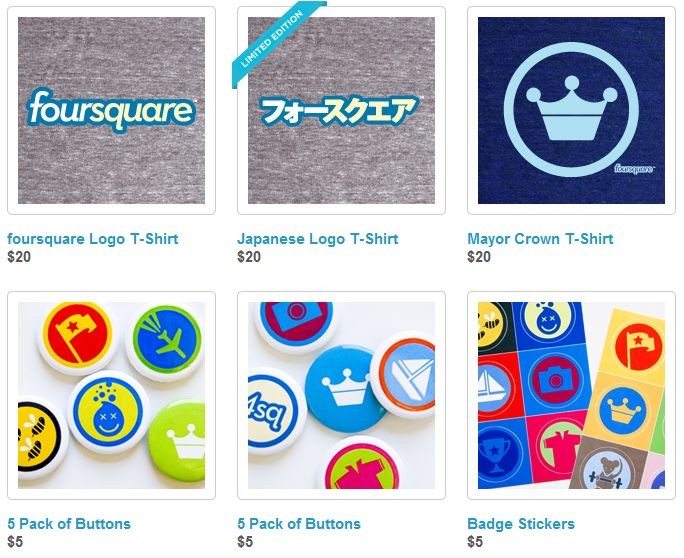Viewport: 684px width, 558px height.
Task: Click the Japanese Logo T-Shirt title link
Action: 318,239
